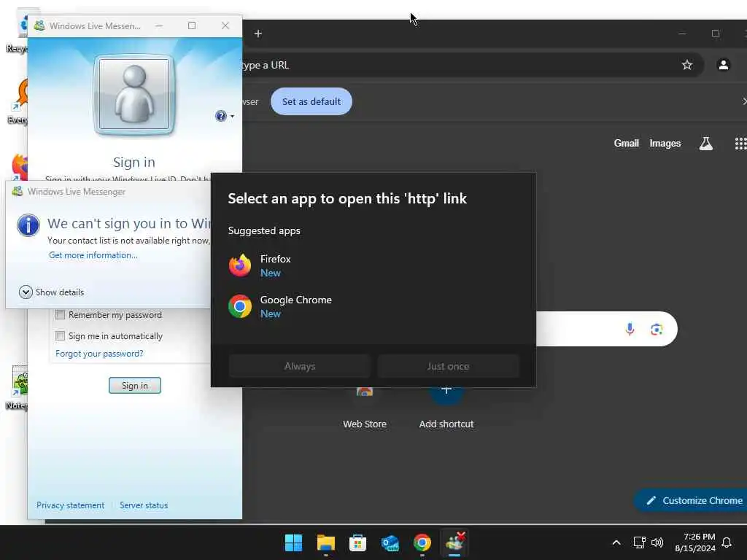Open Outlook from taskbar

390,542
